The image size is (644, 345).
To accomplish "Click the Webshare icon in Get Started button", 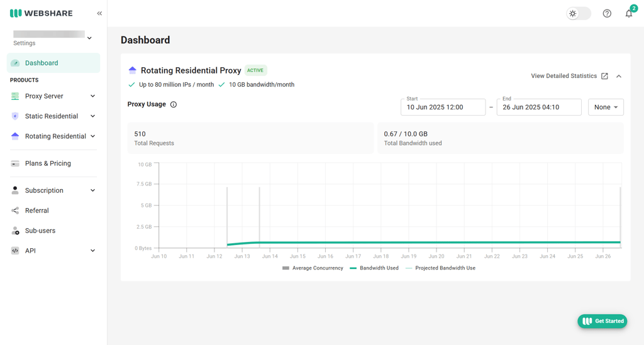I will coord(587,320).
